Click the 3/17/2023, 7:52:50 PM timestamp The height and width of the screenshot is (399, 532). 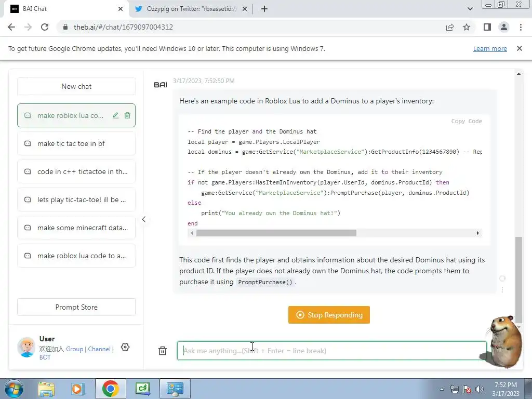coord(204,81)
